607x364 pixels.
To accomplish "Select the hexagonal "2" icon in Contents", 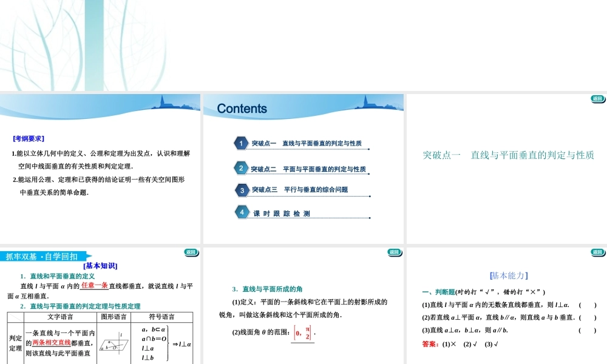I will coord(240,168).
